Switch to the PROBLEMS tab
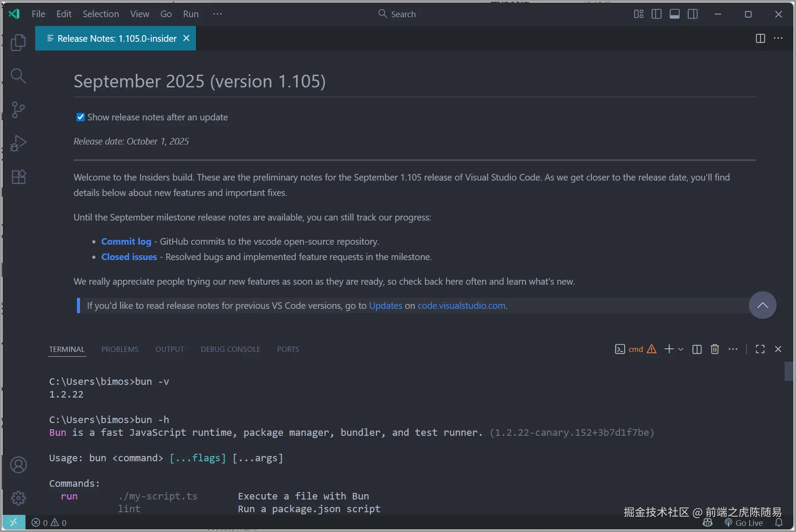Viewport: 796px width, 532px height. click(x=120, y=349)
